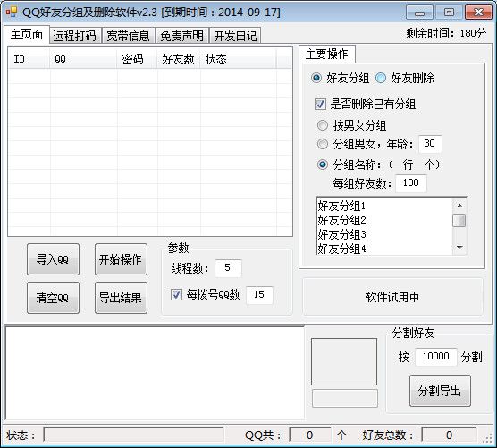The height and width of the screenshot is (448, 497).
Task: Click the age field showing 30
Action: 430,144
